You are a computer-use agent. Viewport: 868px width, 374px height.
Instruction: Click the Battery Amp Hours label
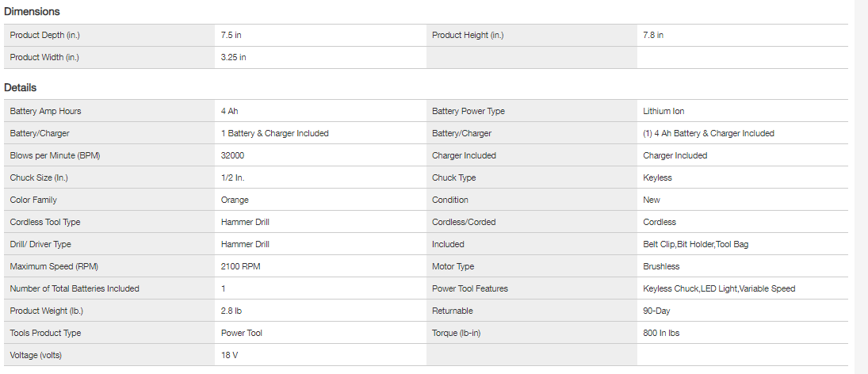[x=45, y=111]
